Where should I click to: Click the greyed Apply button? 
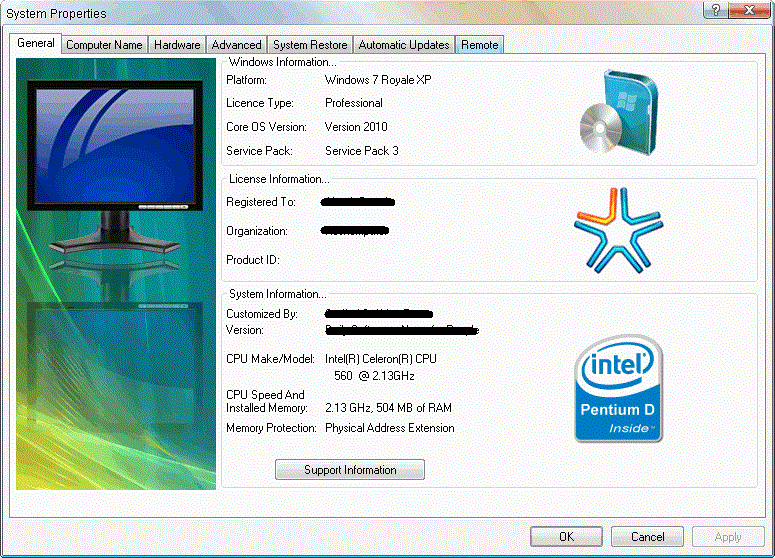point(728,537)
